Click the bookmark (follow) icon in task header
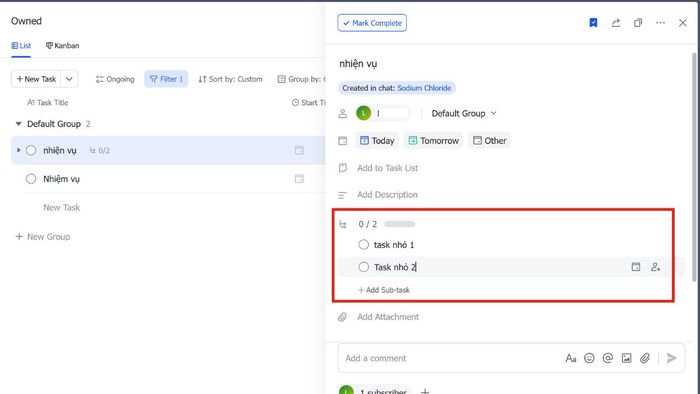This screenshot has height=394, width=700. pyautogui.click(x=593, y=23)
